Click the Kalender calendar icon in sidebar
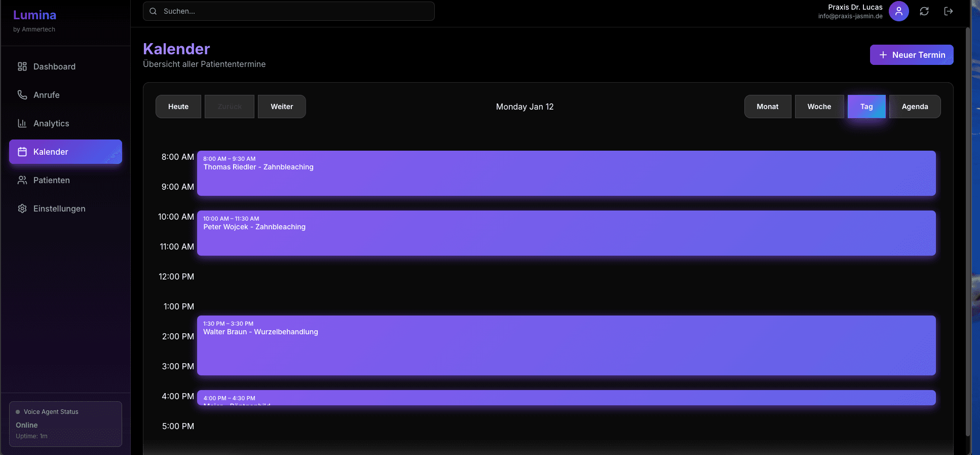This screenshot has height=455, width=980. tap(22, 152)
